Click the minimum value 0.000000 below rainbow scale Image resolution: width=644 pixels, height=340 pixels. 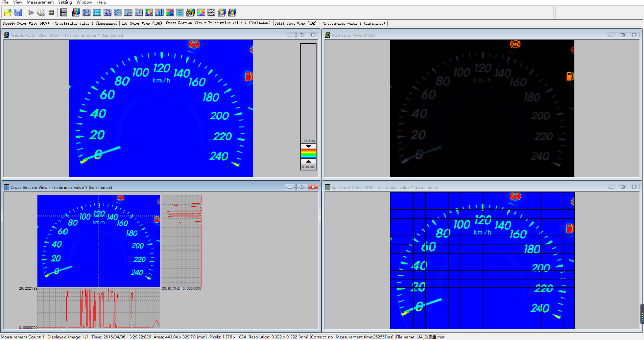[308, 167]
